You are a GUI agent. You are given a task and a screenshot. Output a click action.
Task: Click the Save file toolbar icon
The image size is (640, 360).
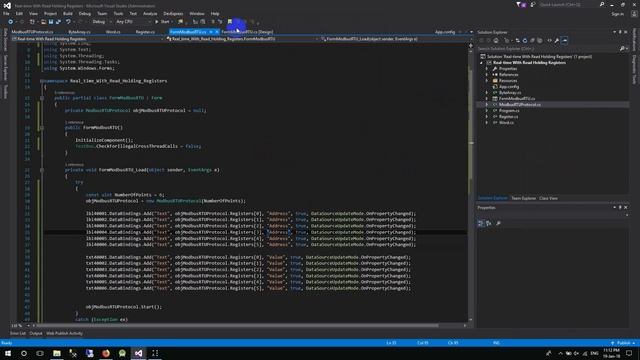(x=51, y=22)
